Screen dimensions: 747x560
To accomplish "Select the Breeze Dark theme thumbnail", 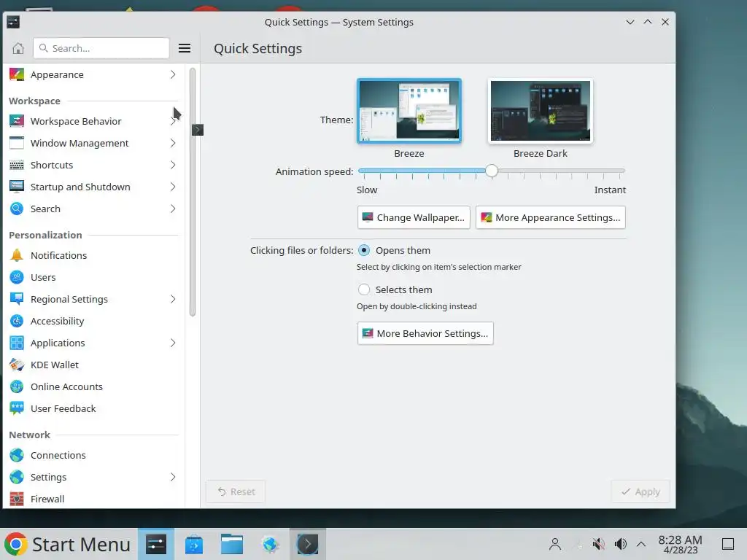I will (x=541, y=111).
